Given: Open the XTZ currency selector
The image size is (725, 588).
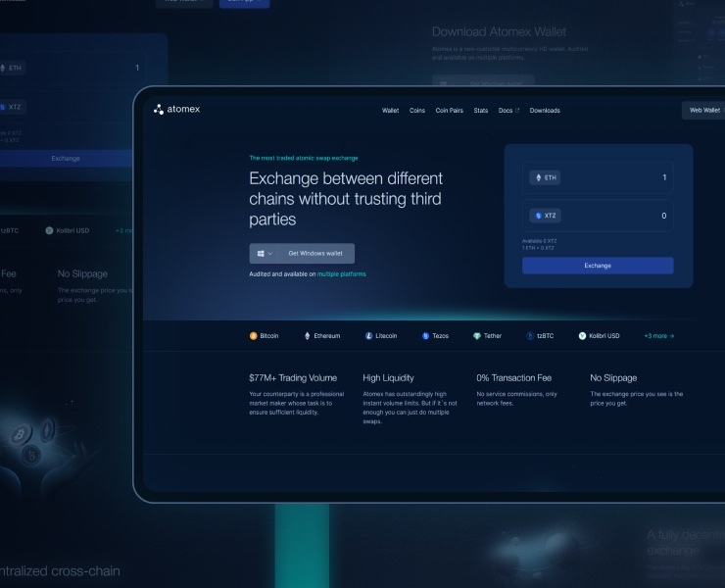Looking at the screenshot, I should 545,216.
